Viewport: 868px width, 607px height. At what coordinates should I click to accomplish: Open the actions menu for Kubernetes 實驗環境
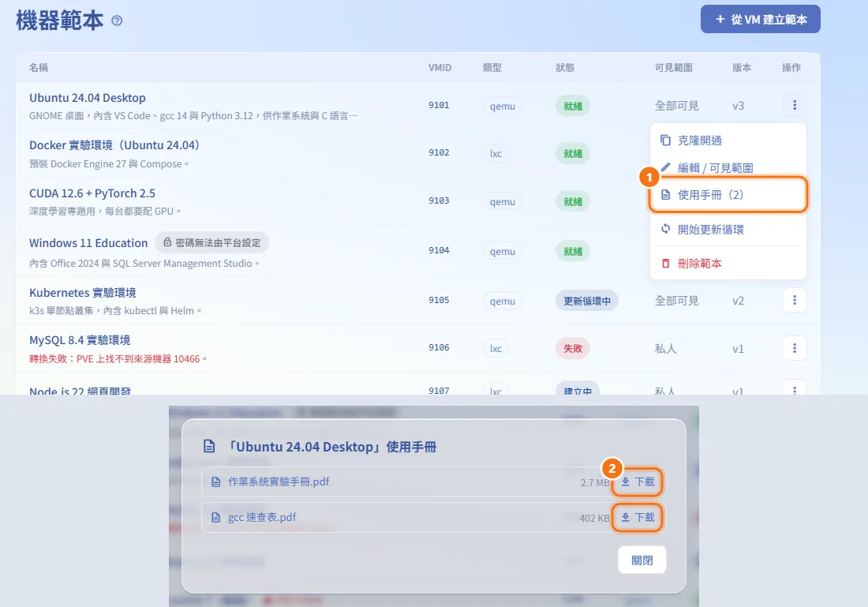point(795,300)
